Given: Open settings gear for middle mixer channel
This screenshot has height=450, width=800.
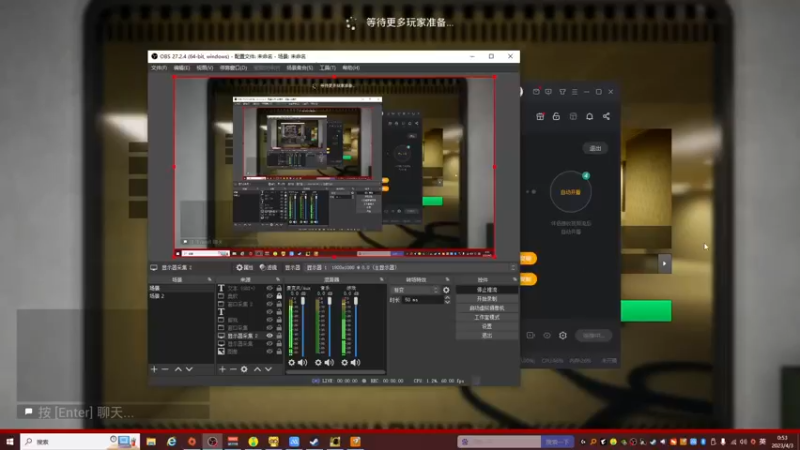Looking at the screenshot, I should (318, 362).
